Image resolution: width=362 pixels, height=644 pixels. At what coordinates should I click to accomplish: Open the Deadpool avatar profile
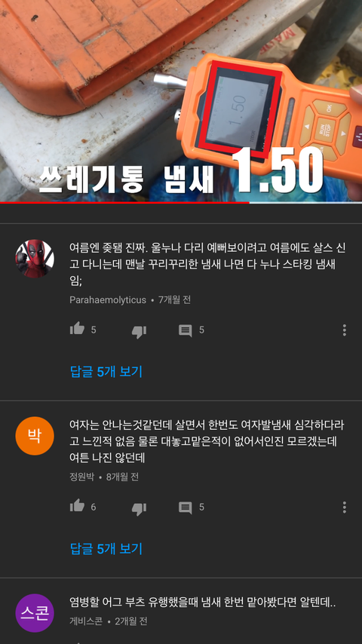[35, 259]
